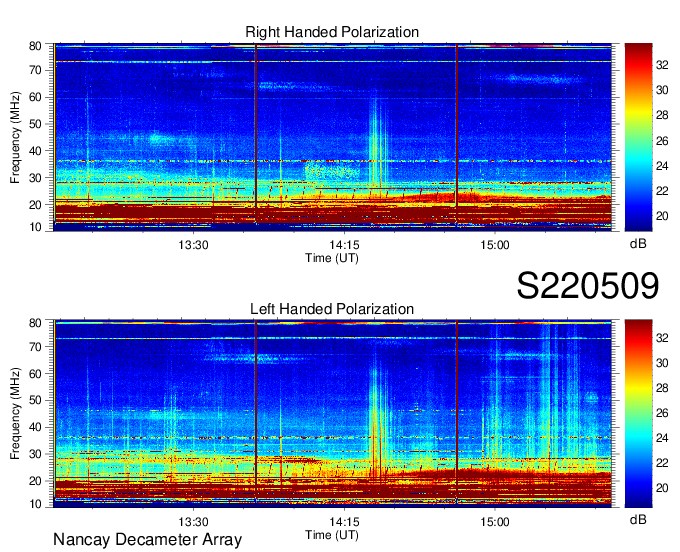Viewport: 680px width, 552px height.
Task: Click the "20" frequency tick on the Left Handed plot
Action: (x=36, y=481)
